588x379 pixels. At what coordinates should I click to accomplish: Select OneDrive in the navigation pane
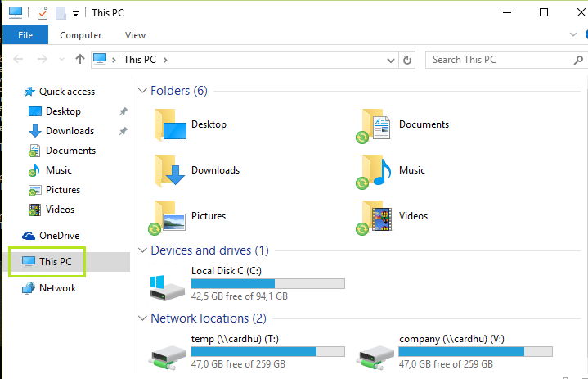[x=59, y=236]
